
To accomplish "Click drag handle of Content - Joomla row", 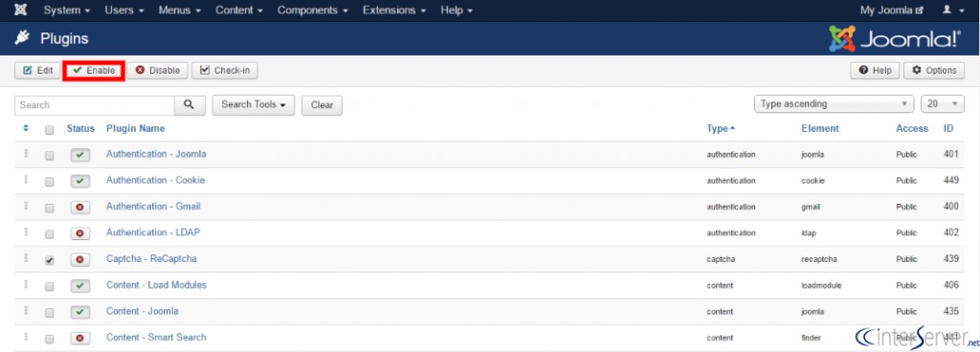I will point(26,311).
